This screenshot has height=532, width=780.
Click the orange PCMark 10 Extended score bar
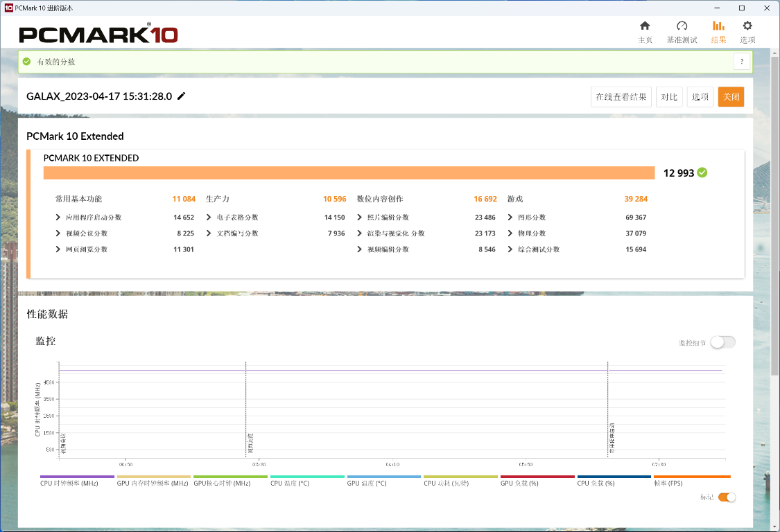tap(349, 172)
